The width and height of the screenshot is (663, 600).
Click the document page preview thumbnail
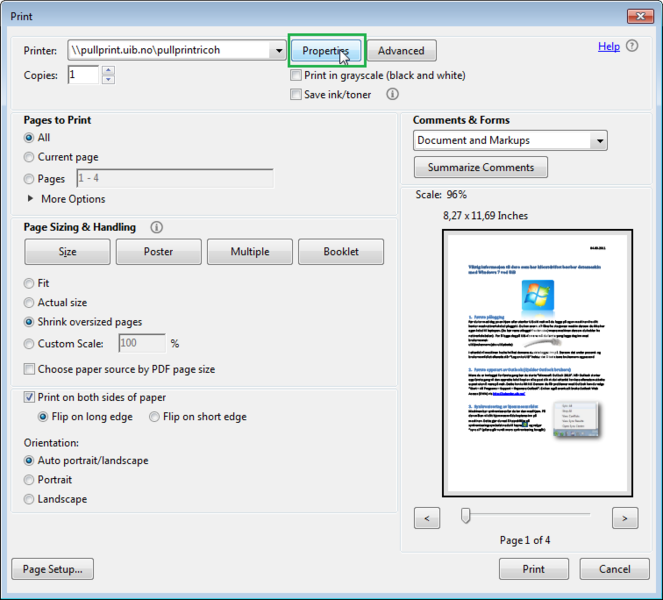(537, 363)
